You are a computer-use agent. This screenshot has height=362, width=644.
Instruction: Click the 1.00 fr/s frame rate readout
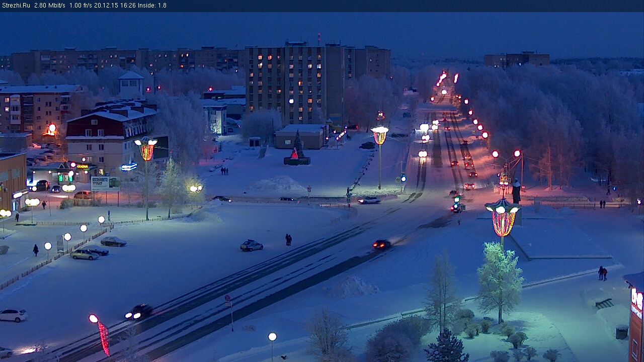(x=82, y=6)
